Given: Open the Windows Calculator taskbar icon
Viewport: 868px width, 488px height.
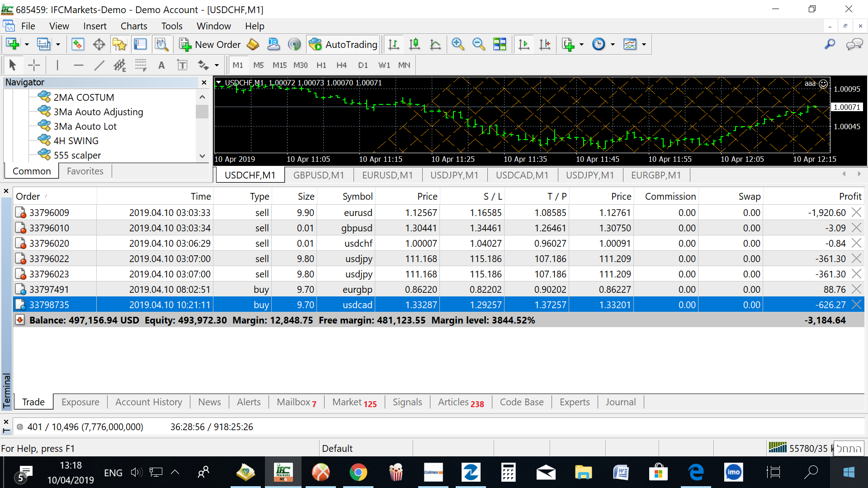Looking at the screenshot, I should (508, 473).
